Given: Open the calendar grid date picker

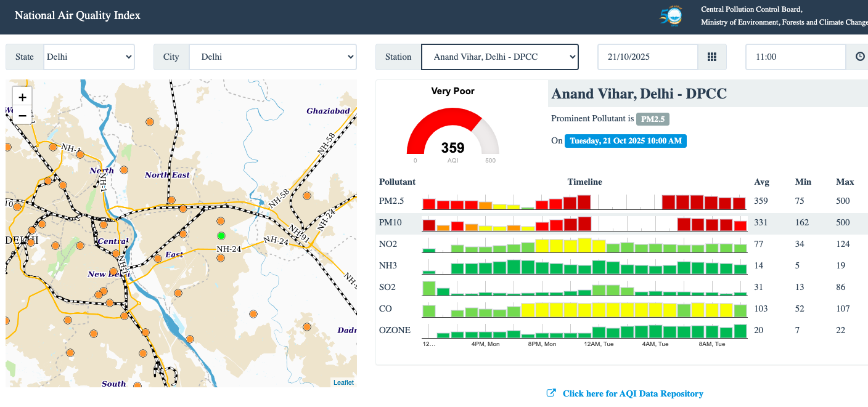Looking at the screenshot, I should click(x=712, y=57).
